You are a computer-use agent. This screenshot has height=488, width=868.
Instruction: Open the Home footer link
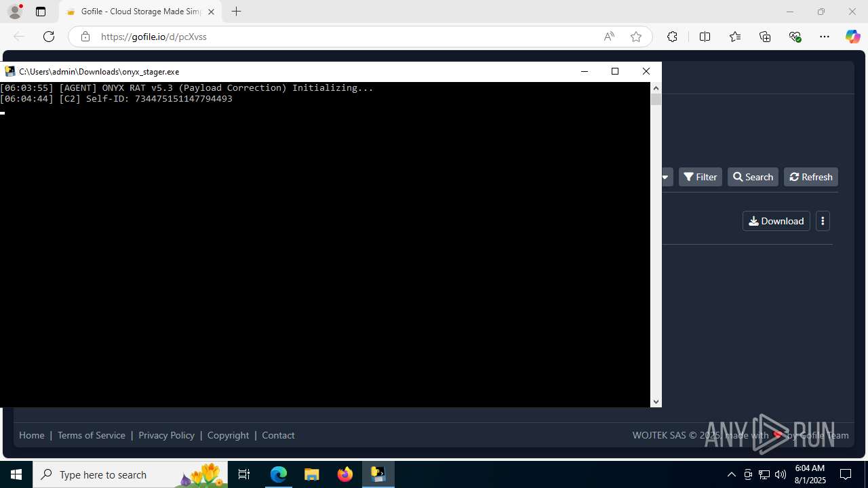point(32,435)
